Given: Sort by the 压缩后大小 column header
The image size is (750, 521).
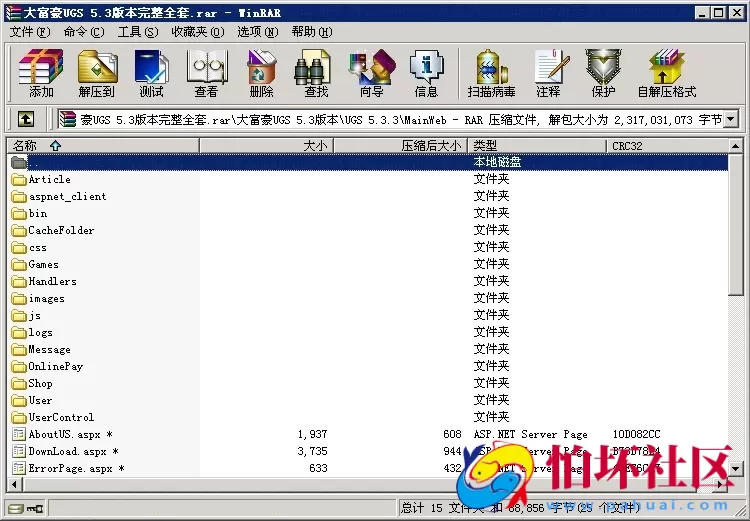Looking at the screenshot, I should pos(401,145).
